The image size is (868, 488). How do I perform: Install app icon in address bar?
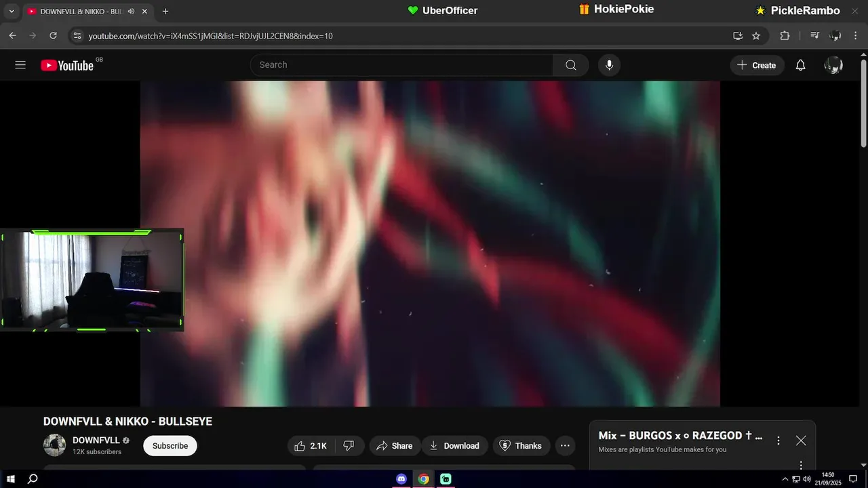[x=738, y=36]
